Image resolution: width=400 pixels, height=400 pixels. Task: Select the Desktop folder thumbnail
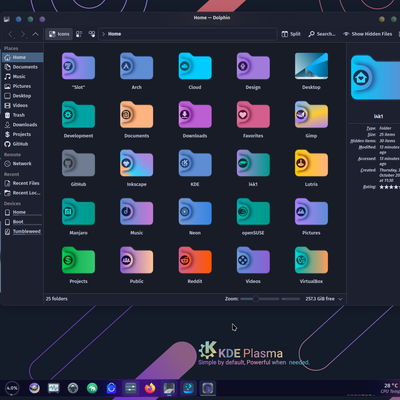point(311,66)
